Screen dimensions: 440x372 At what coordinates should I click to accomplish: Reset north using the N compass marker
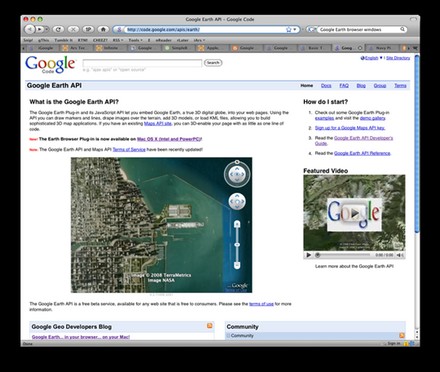[x=237, y=162]
